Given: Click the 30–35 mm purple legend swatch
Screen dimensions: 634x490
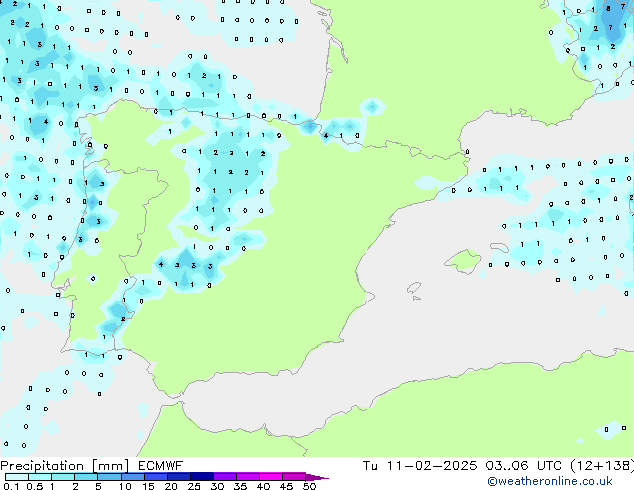Looking at the screenshot, I should (x=224, y=477).
